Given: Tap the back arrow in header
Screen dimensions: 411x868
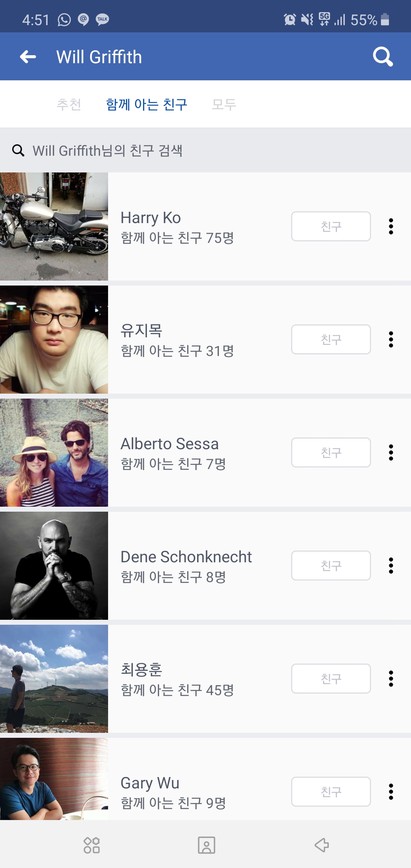Looking at the screenshot, I should tap(28, 57).
